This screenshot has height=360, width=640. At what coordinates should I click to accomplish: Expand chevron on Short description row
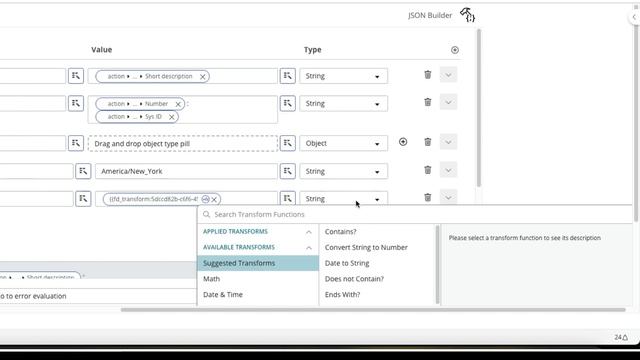(x=448, y=75)
